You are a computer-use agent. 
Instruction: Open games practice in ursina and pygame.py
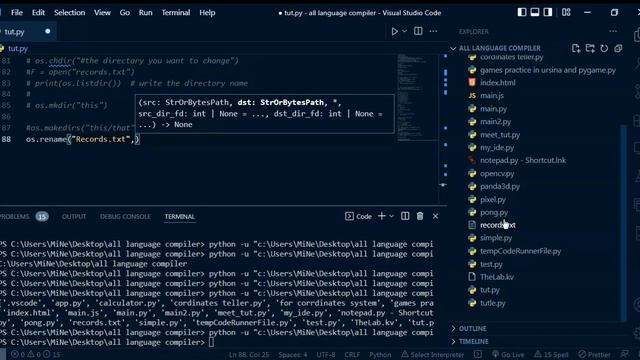548,70
